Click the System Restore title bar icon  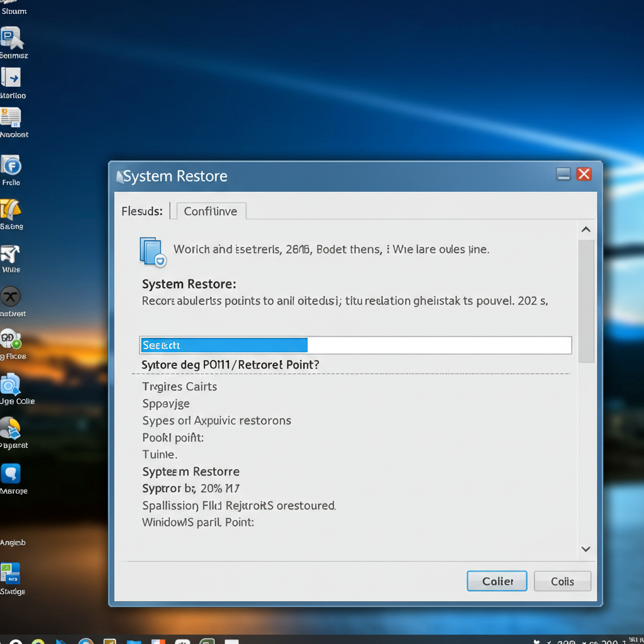[x=119, y=177]
